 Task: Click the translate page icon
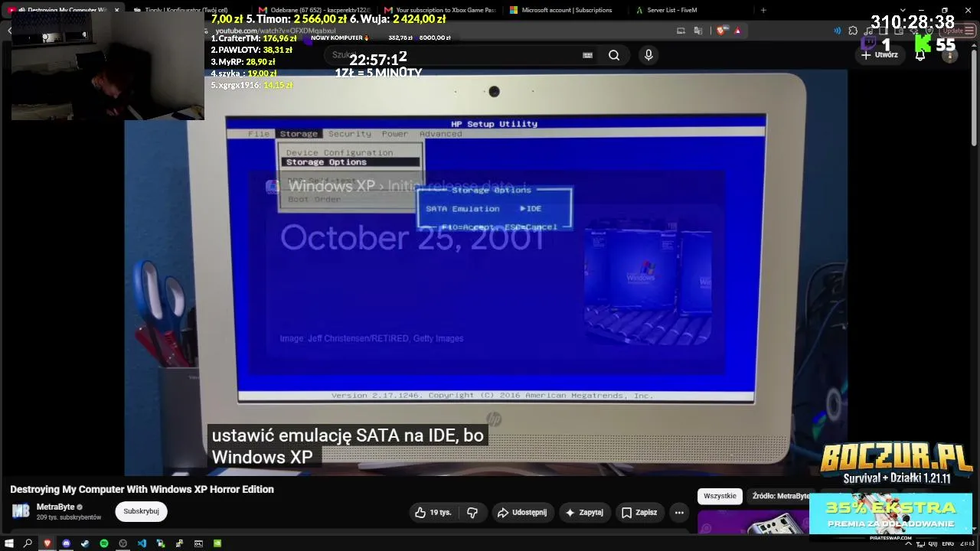[698, 31]
